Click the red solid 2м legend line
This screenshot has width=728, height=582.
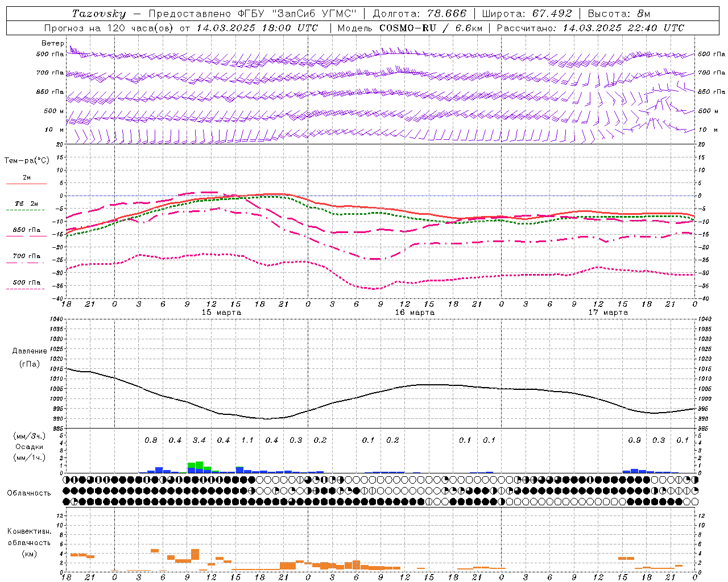click(26, 184)
